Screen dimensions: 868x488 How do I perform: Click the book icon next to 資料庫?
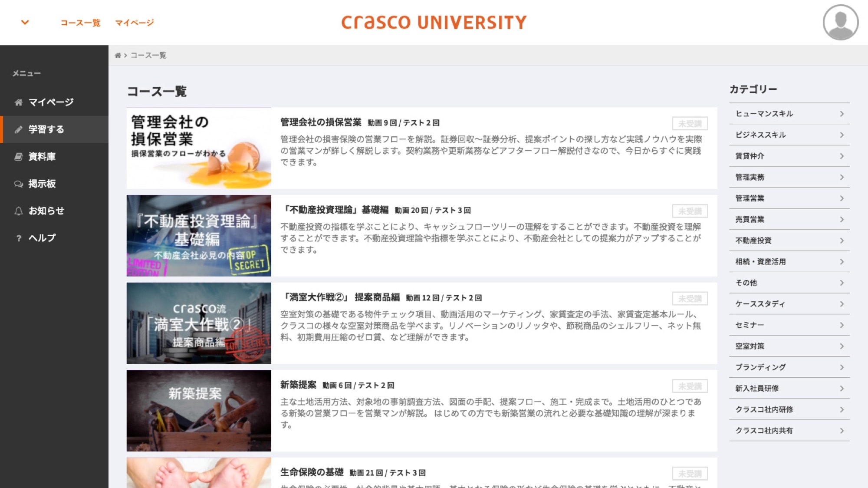click(x=18, y=157)
